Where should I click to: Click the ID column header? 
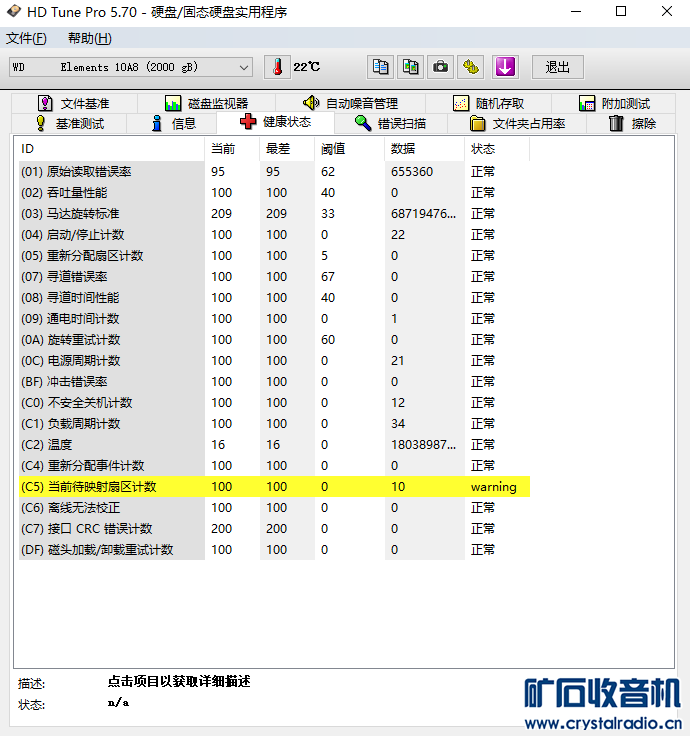(x=111, y=149)
